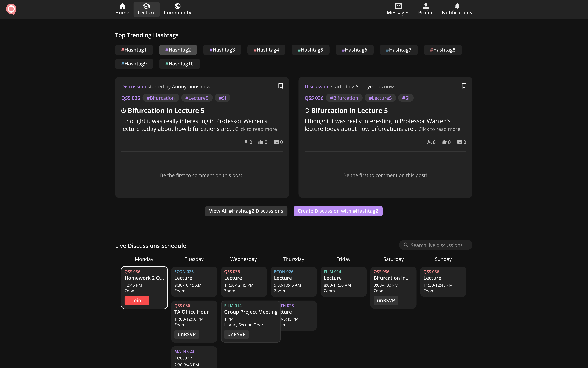588x368 pixels.
Task: unRSVP from Saturday Bifurcation session
Action: click(x=386, y=301)
